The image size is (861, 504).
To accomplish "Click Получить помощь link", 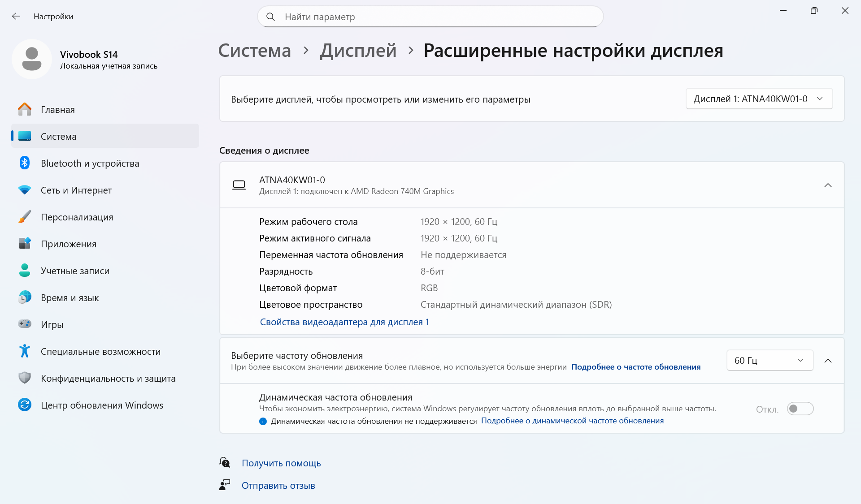I will point(281,463).
